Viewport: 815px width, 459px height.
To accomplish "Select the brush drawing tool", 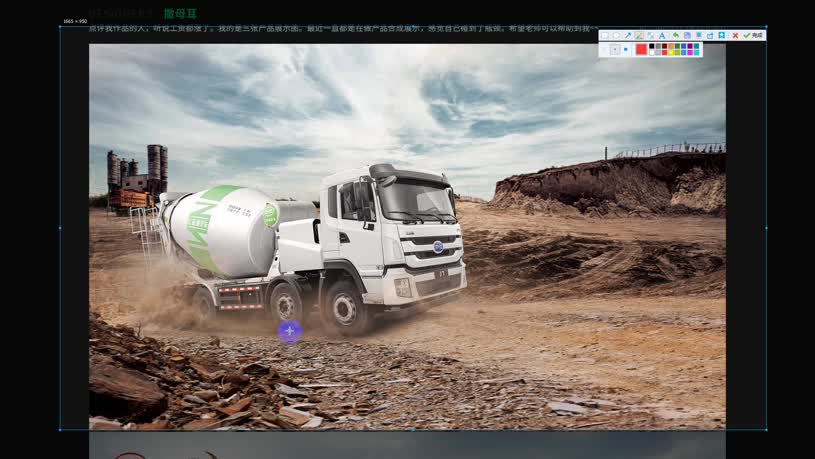I will [x=639, y=35].
